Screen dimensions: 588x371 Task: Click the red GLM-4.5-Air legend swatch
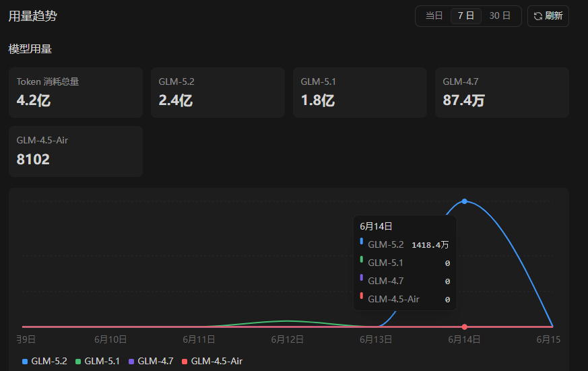coord(185,362)
